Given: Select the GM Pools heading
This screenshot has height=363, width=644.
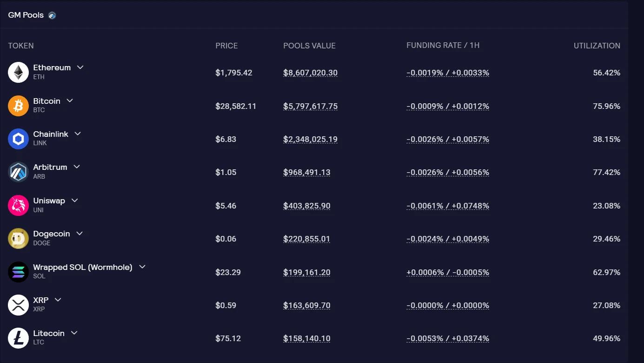Looking at the screenshot, I should [26, 14].
